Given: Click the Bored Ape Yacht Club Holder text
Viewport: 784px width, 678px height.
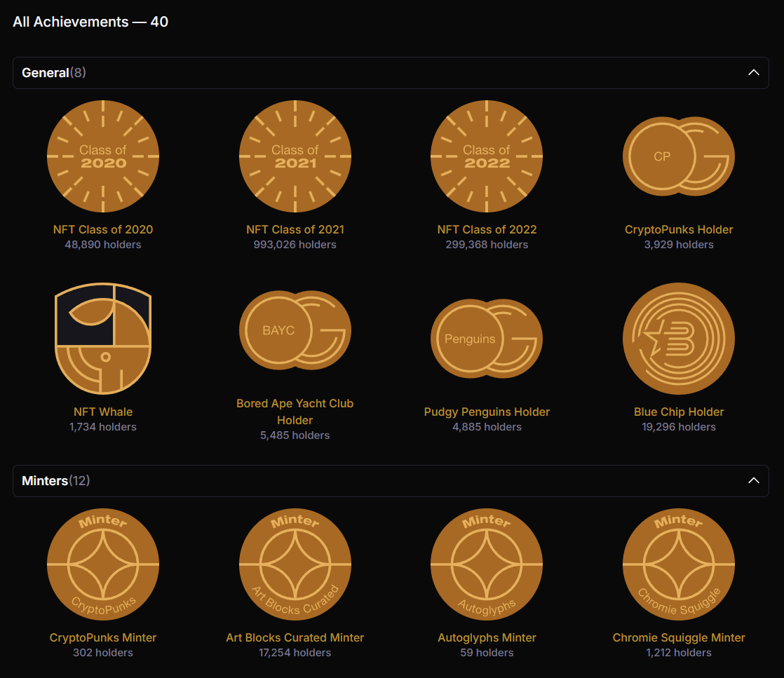Looking at the screenshot, I should pos(295,412).
